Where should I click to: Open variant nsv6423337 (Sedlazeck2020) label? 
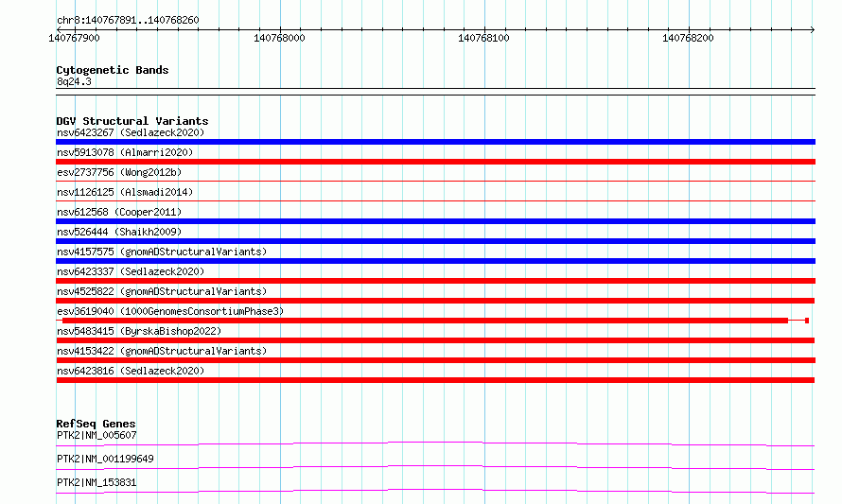pyautogui.click(x=131, y=271)
